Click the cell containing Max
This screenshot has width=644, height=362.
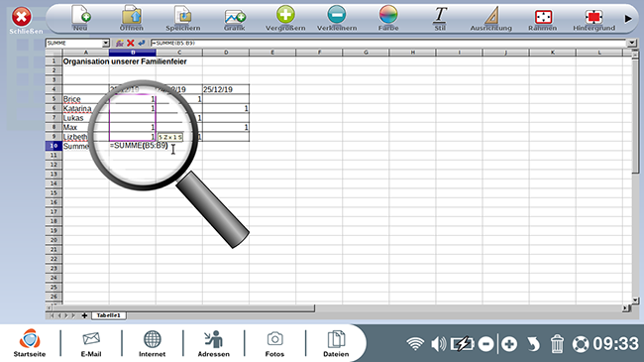tap(86, 127)
